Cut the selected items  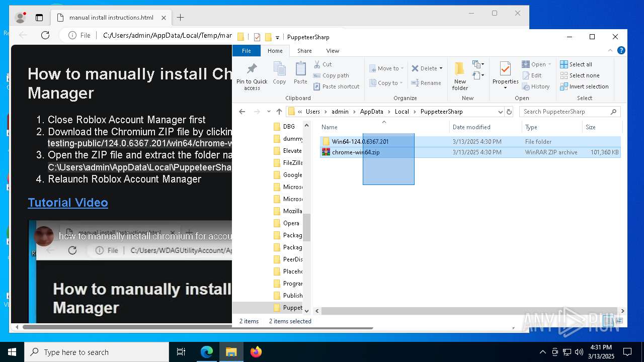[x=323, y=64]
